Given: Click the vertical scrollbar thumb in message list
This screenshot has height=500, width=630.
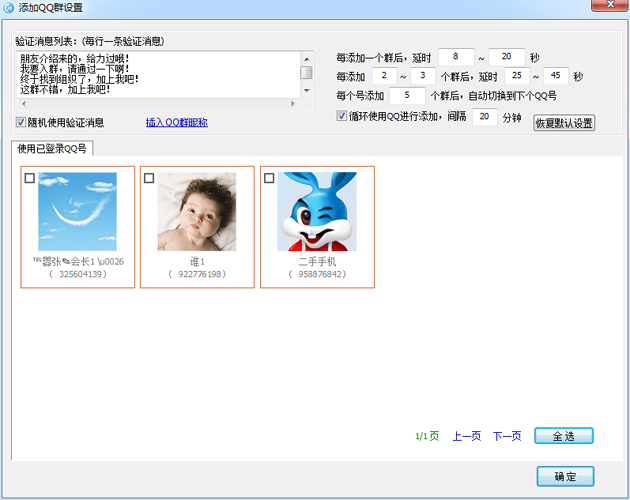Looking at the screenshot, I should tap(307, 73).
